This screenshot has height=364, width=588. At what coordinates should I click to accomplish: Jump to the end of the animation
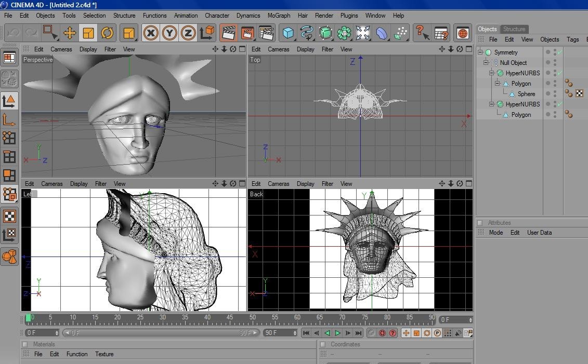(359, 333)
